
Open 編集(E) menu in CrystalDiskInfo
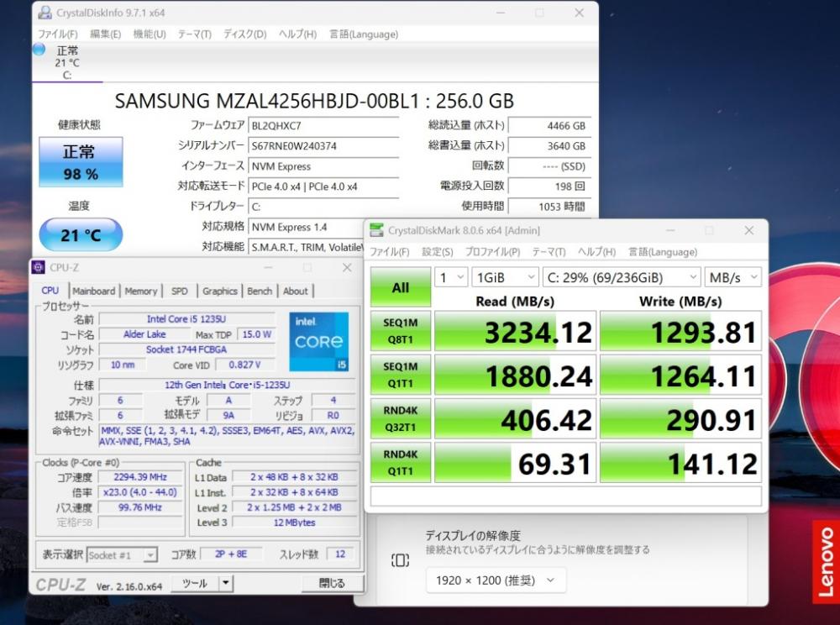pos(105,34)
